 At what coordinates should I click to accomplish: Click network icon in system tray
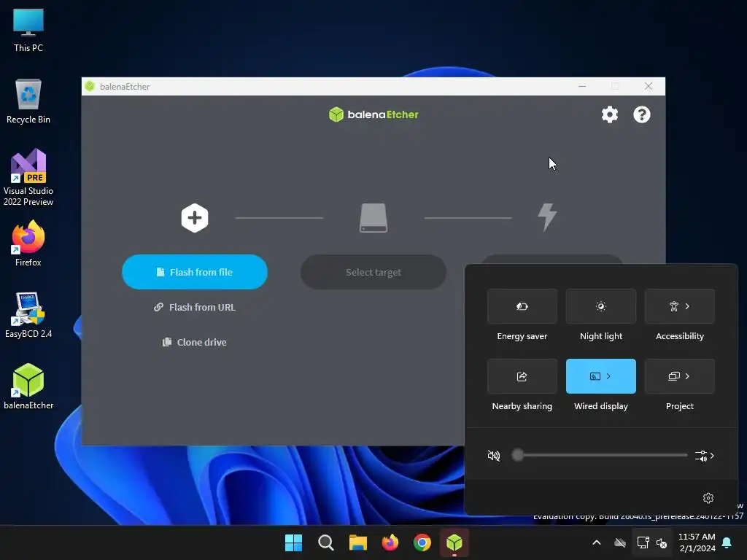643,542
